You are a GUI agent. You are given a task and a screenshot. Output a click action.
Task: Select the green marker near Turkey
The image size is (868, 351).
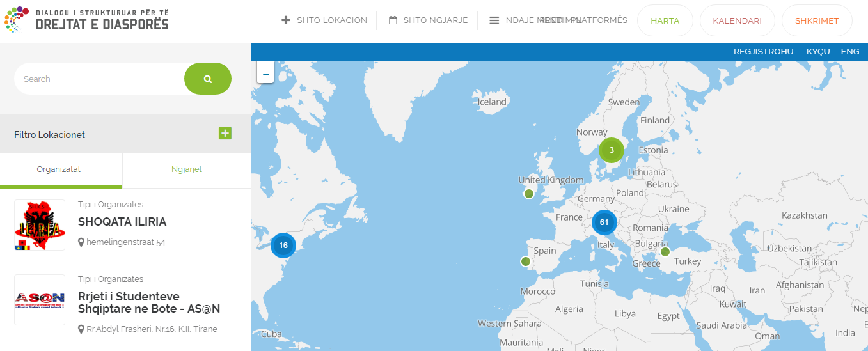665,252
